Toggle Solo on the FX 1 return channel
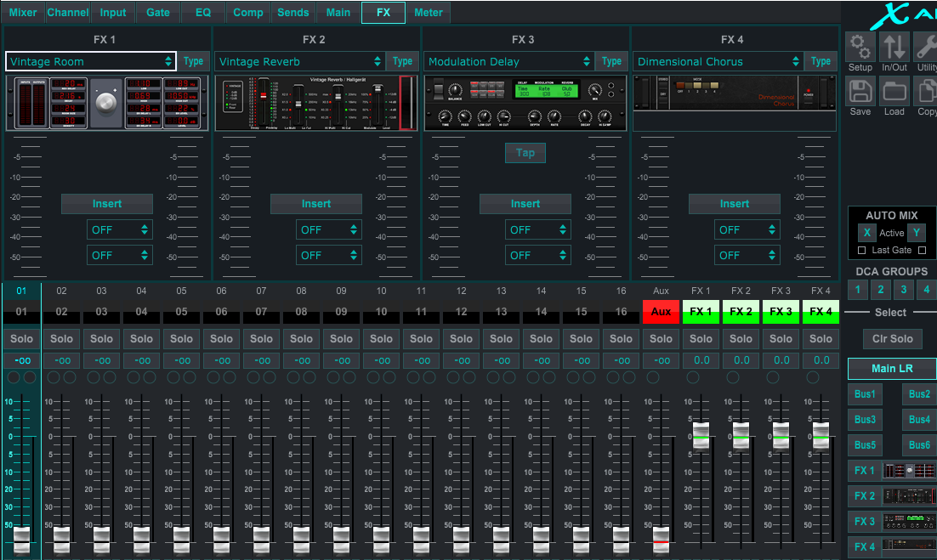 pos(701,338)
